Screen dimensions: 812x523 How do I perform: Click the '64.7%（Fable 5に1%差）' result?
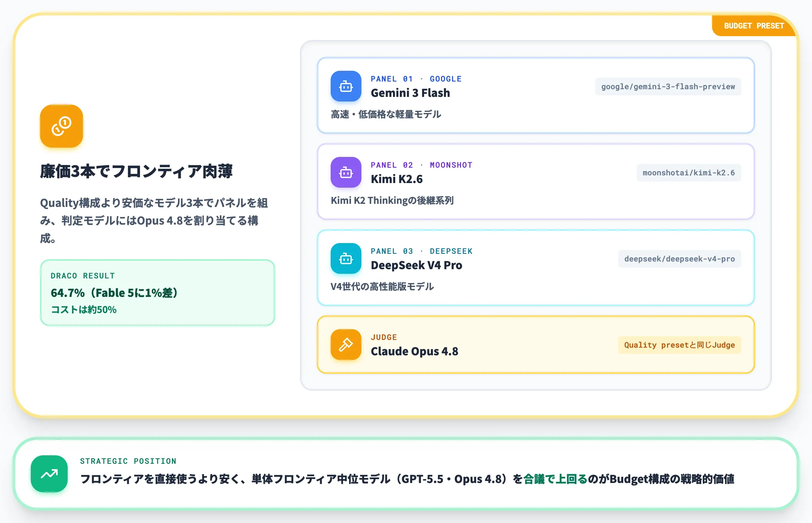click(x=115, y=293)
